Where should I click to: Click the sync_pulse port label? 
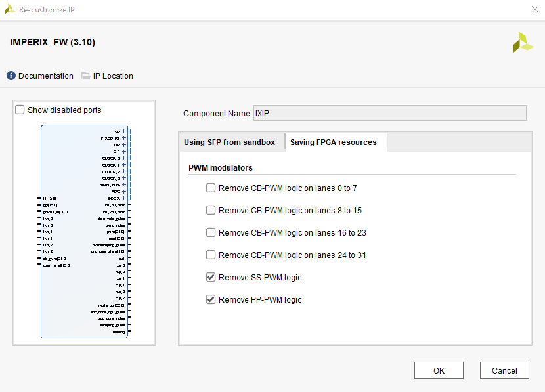(x=116, y=225)
